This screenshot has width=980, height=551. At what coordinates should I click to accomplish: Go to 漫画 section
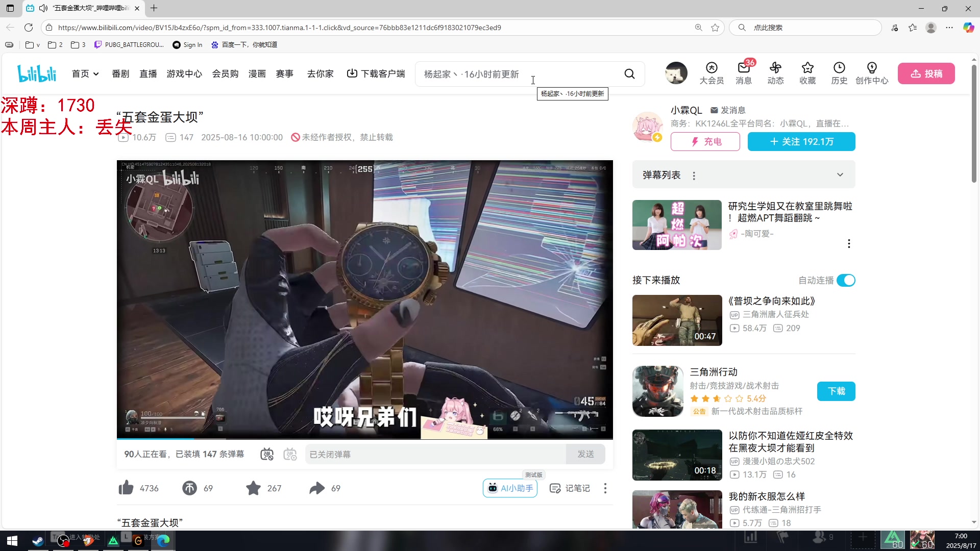(257, 74)
